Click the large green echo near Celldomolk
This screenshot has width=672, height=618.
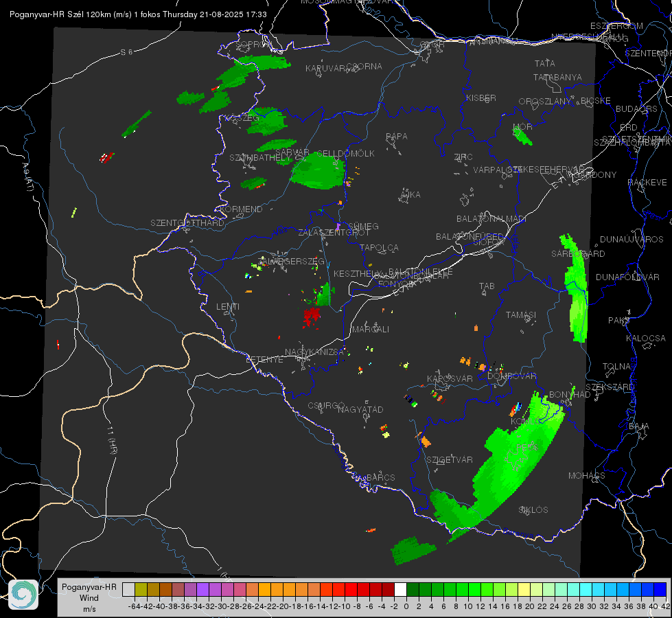pos(318,171)
